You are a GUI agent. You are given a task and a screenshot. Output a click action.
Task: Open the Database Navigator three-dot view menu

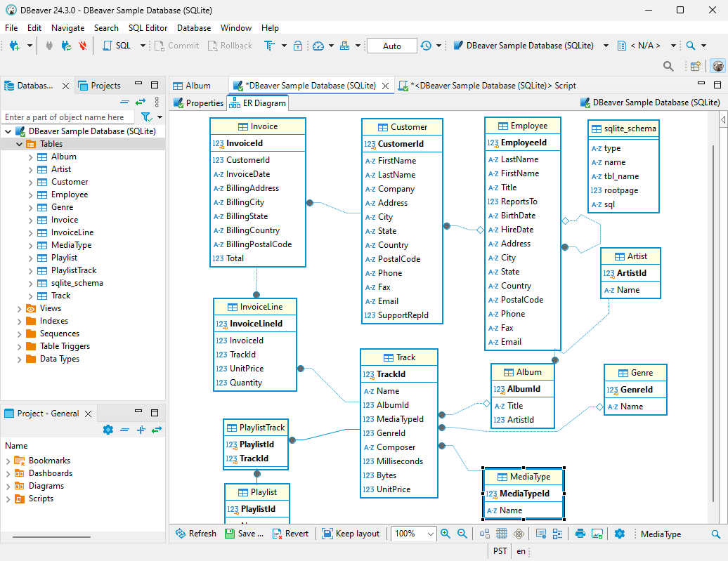pos(157,102)
